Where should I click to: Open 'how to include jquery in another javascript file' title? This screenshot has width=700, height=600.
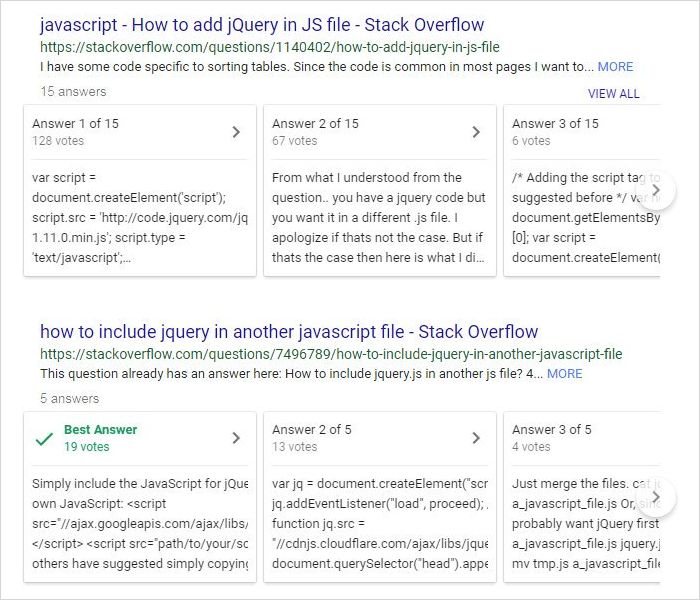289,332
